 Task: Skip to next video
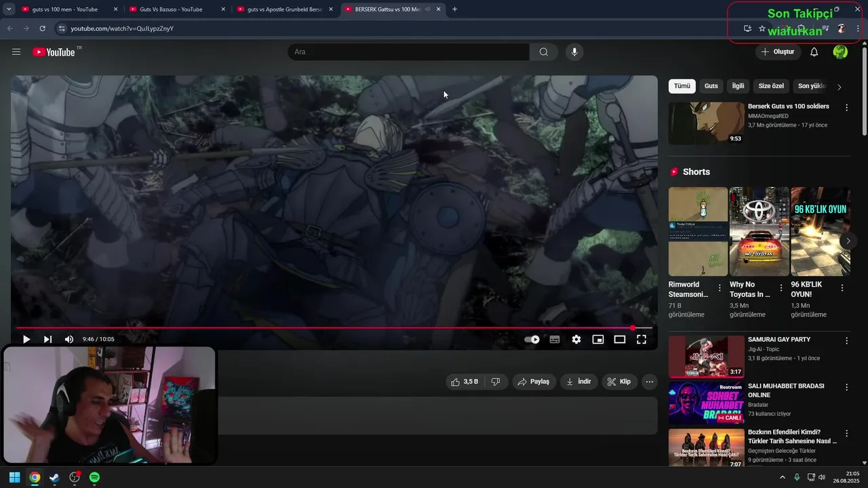point(47,340)
